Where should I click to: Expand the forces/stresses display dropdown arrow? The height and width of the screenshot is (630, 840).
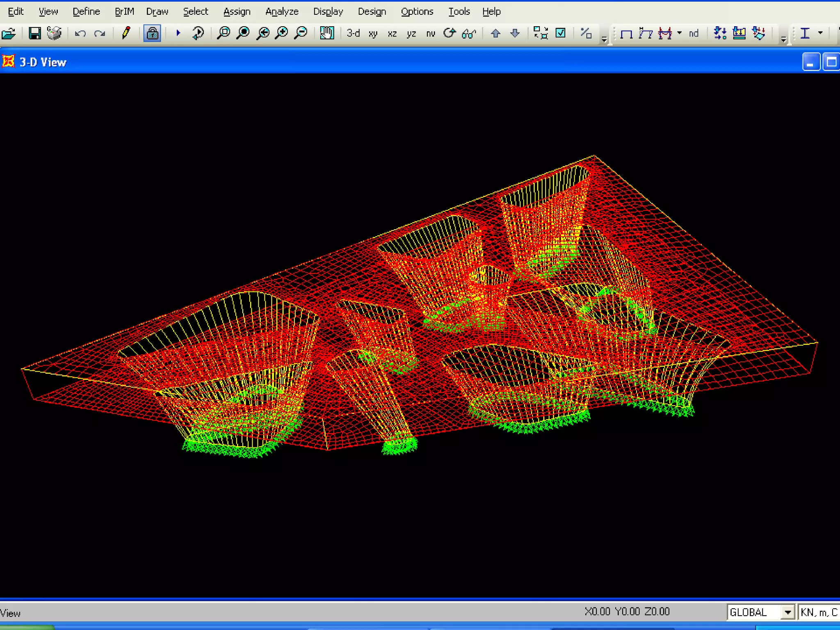[679, 33]
